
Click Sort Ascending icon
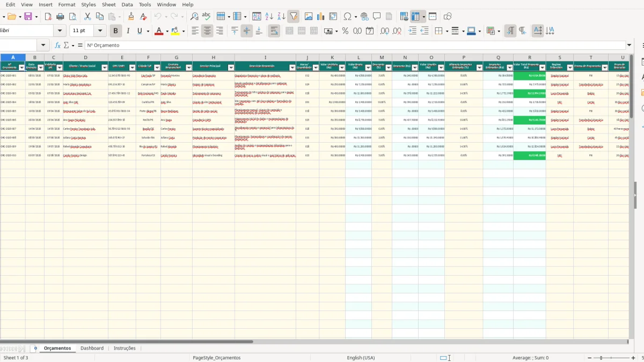(x=269, y=17)
